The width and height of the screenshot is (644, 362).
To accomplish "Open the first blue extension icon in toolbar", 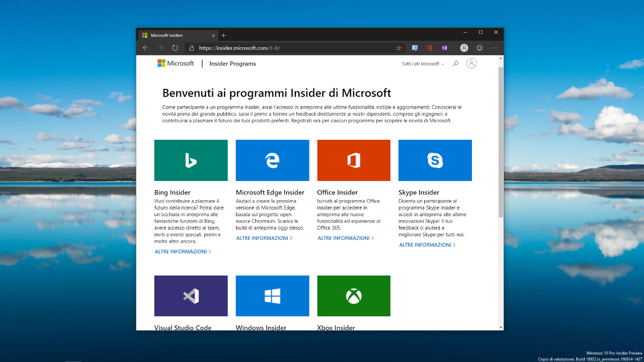I will coord(415,48).
